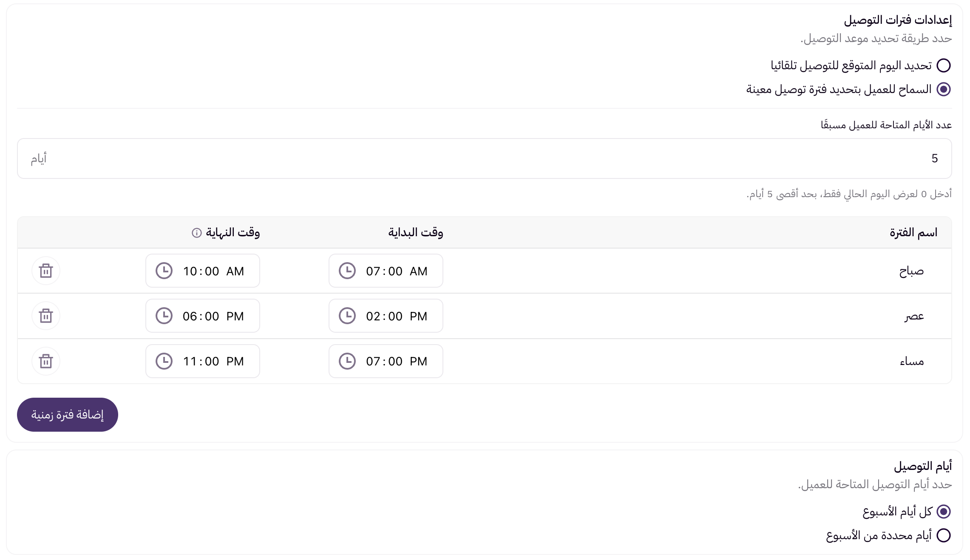Delete the صباح time period row
Viewport: 970px width, 560px height.
tap(46, 271)
